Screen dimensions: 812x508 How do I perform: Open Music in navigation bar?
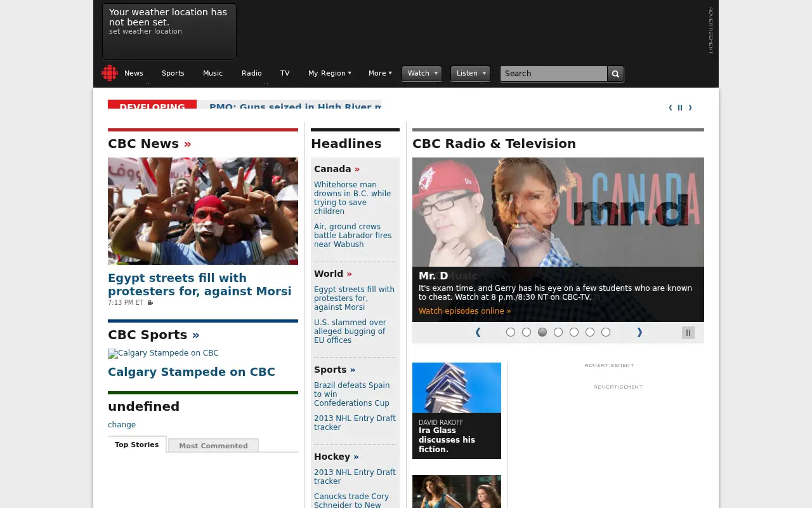[213, 73]
